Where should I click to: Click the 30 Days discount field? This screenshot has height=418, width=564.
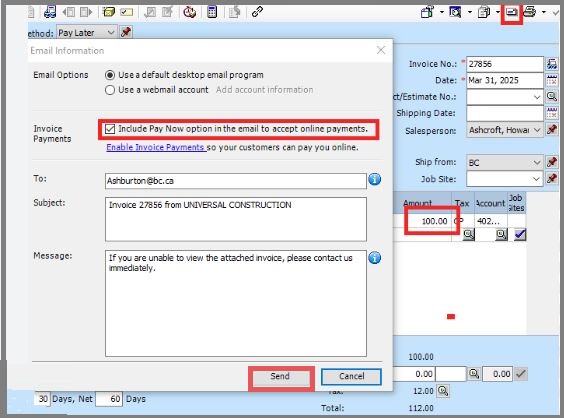[42, 399]
